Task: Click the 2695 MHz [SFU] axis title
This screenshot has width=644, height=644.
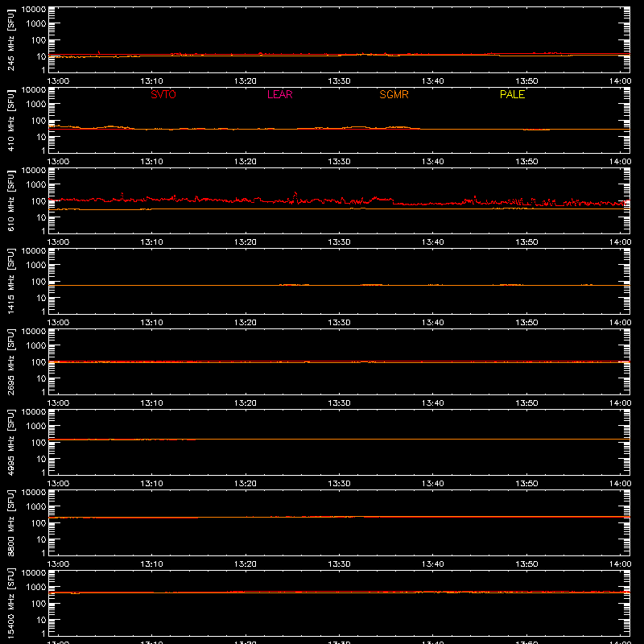Action: coord(11,361)
